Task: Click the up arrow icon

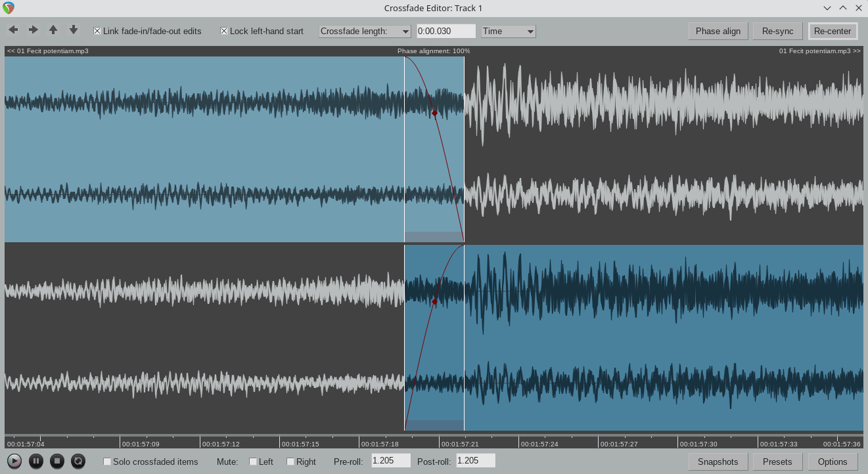Action: point(53,30)
